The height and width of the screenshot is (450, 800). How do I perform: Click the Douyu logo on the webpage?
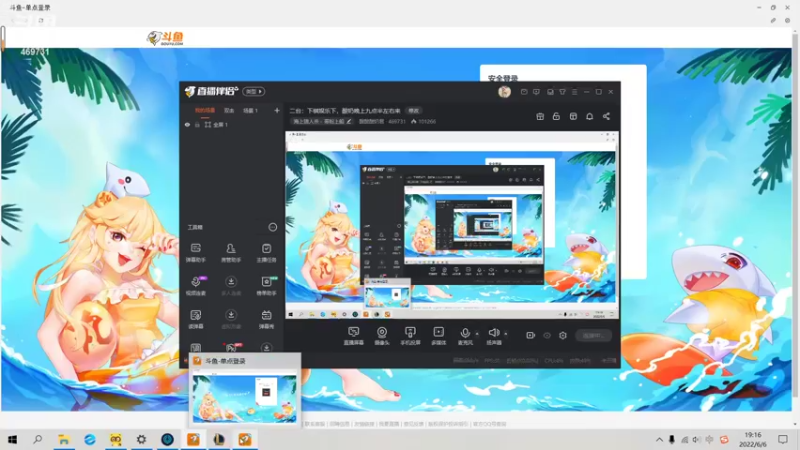[x=165, y=38]
